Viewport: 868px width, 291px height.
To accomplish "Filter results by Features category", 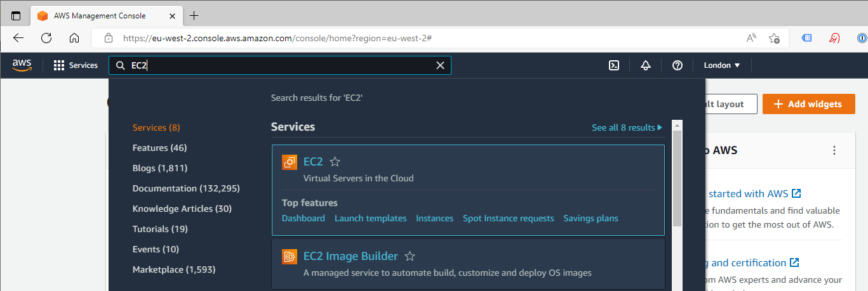I will pyautogui.click(x=159, y=148).
